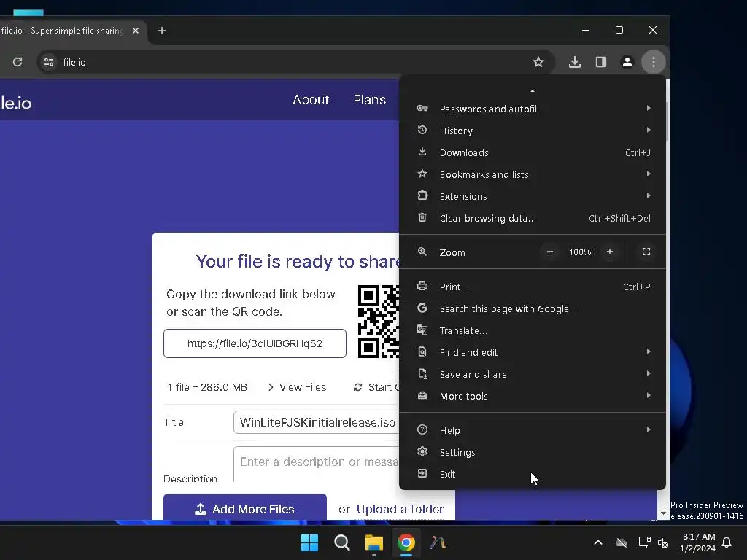Show hidden tray icons chevron
This screenshot has width=747, height=560.
[598, 542]
